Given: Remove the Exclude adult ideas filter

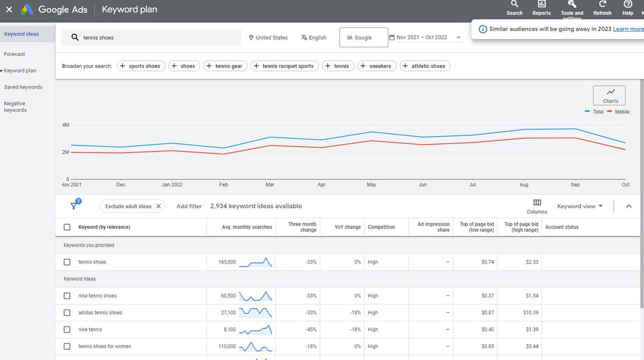Looking at the screenshot, I should [x=158, y=206].
